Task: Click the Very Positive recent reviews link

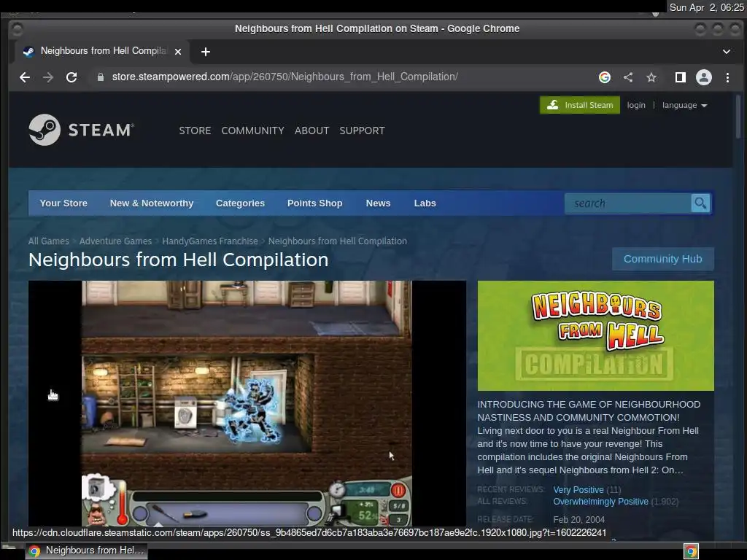Action: (578, 489)
